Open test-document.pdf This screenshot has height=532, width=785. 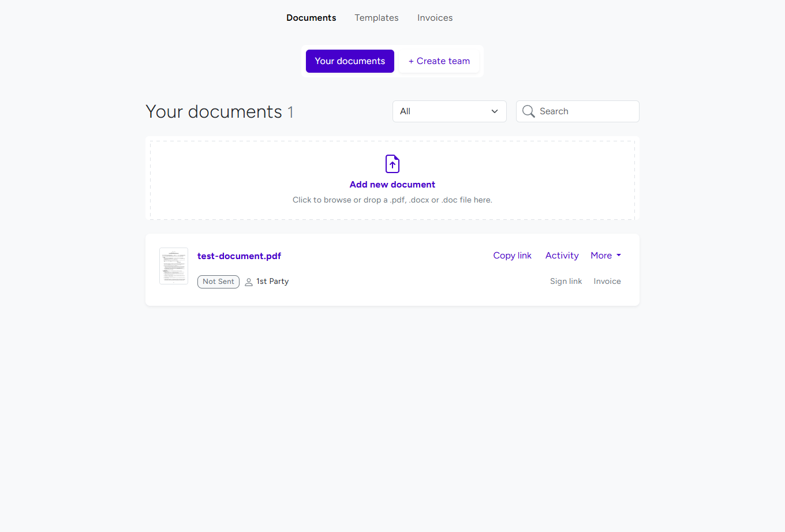click(x=239, y=256)
